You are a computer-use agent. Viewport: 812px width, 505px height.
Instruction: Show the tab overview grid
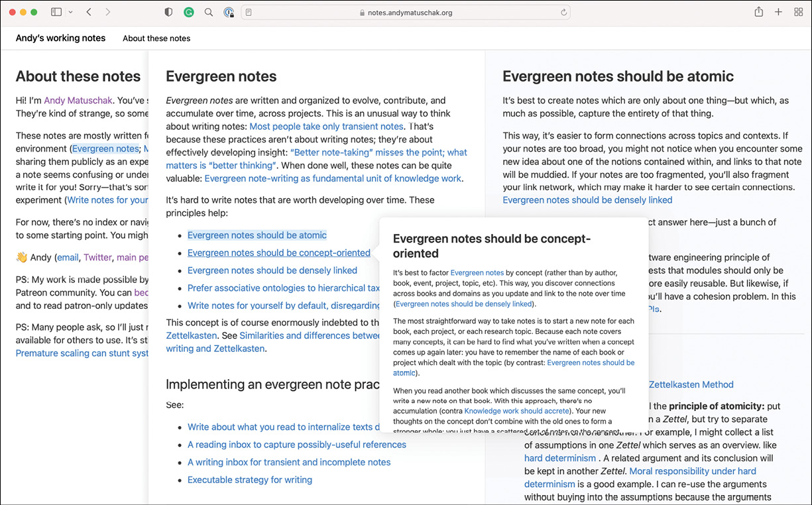[x=798, y=12]
